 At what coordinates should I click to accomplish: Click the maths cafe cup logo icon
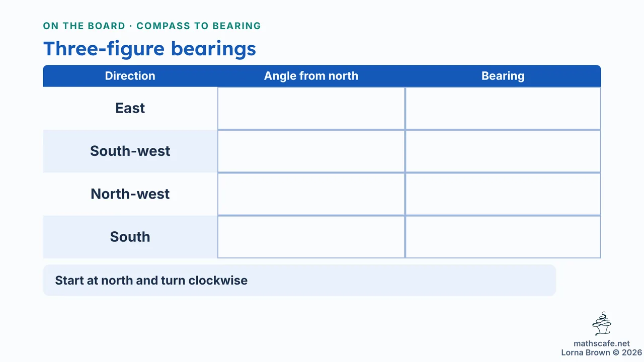(602, 324)
